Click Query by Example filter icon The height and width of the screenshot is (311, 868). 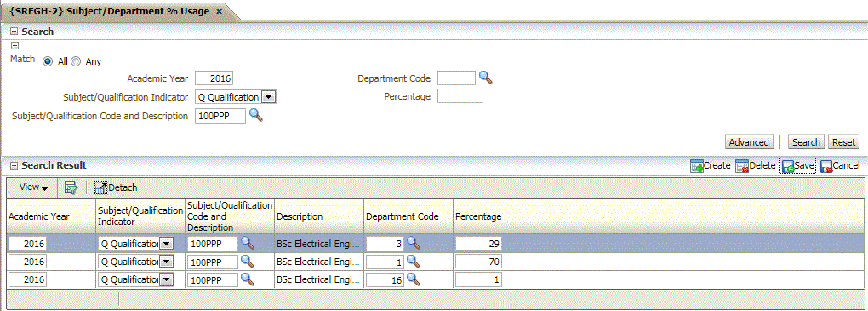71,188
